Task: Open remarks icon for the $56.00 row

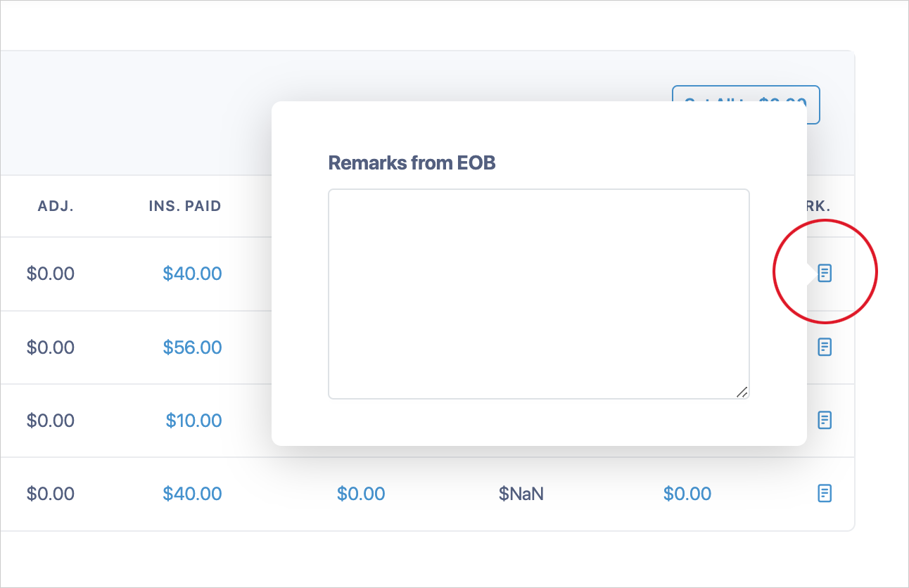Action: click(x=825, y=347)
